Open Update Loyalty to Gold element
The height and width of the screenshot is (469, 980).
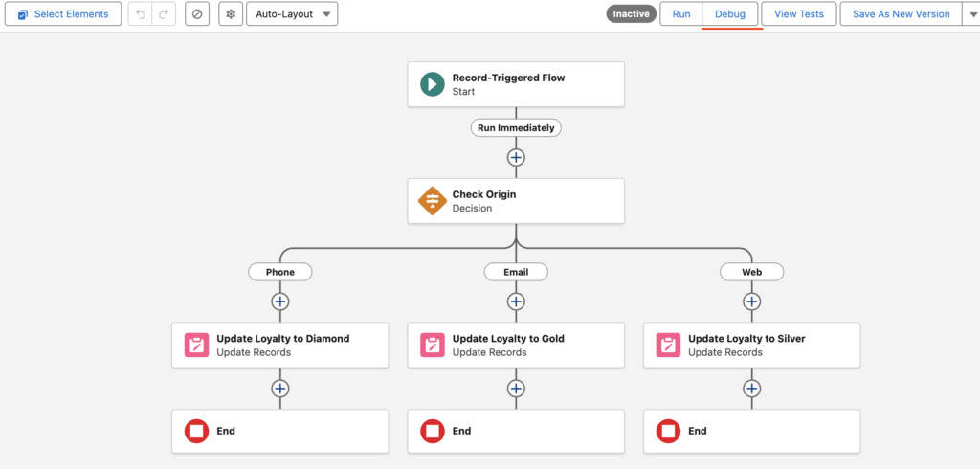pos(516,346)
